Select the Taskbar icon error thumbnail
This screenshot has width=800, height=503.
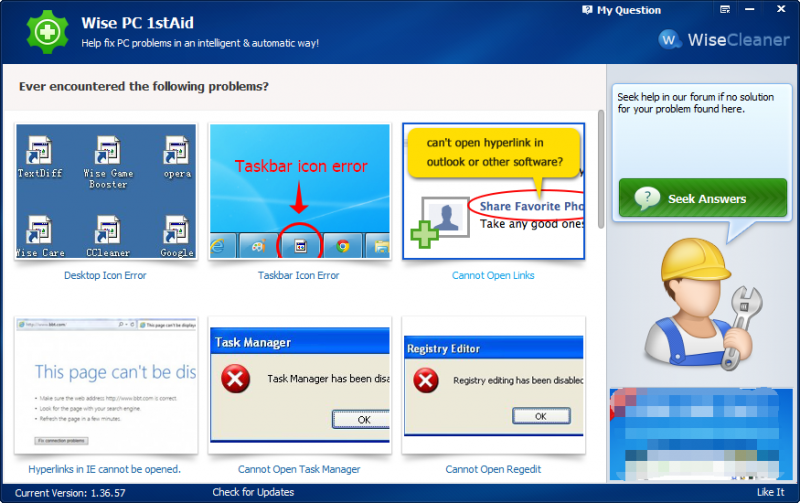299,191
